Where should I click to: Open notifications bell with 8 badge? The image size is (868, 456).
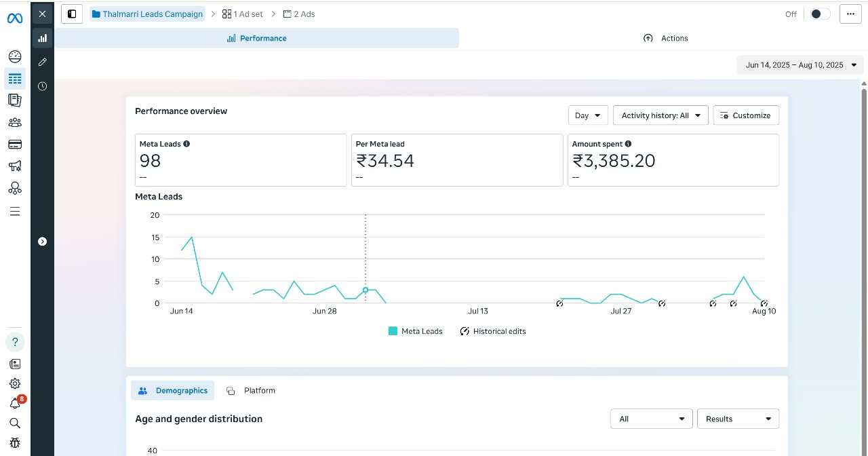tap(15, 404)
